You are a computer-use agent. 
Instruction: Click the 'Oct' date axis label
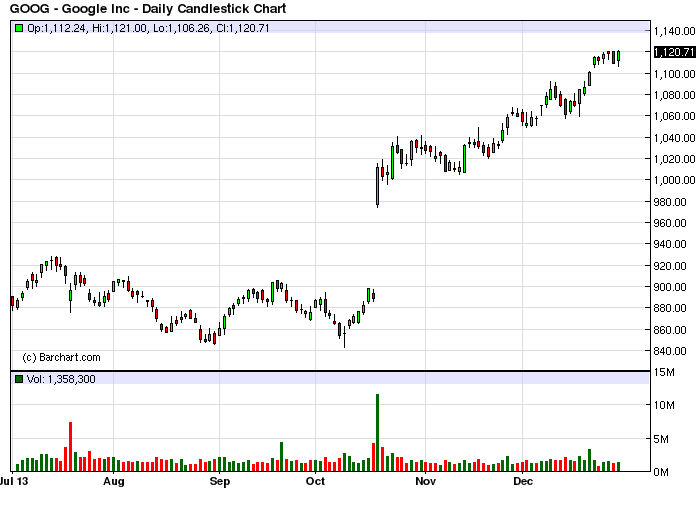[x=315, y=481]
